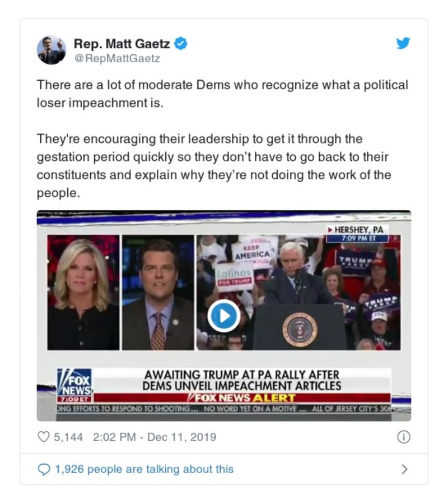Screen dimensions: 448x504
Task: Expand the conversation with right chevron
Action: coord(405,469)
